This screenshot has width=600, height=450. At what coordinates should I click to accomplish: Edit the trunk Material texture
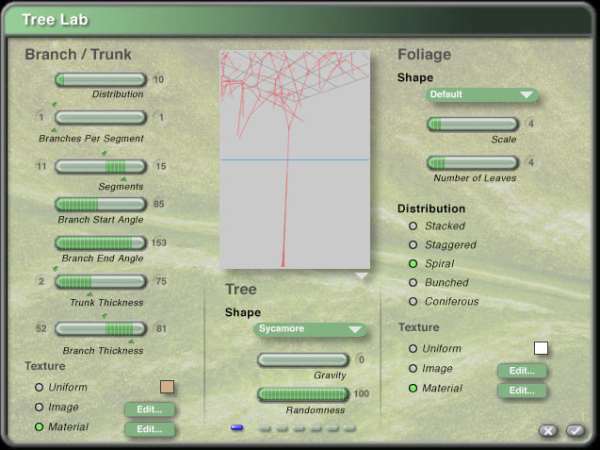[x=150, y=429]
